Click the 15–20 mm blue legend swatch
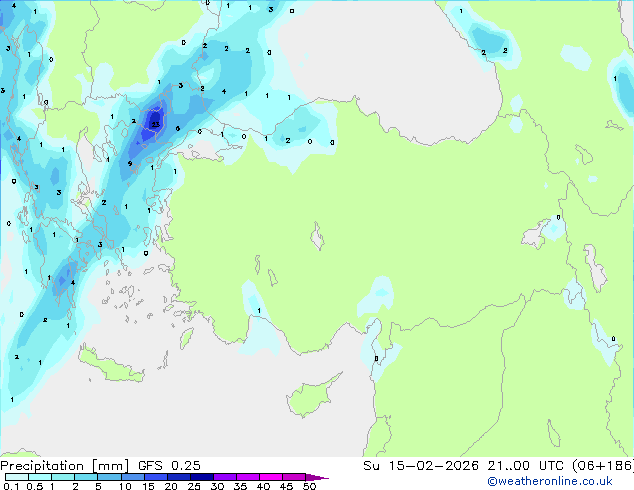The width and height of the screenshot is (634, 490). [x=156, y=477]
